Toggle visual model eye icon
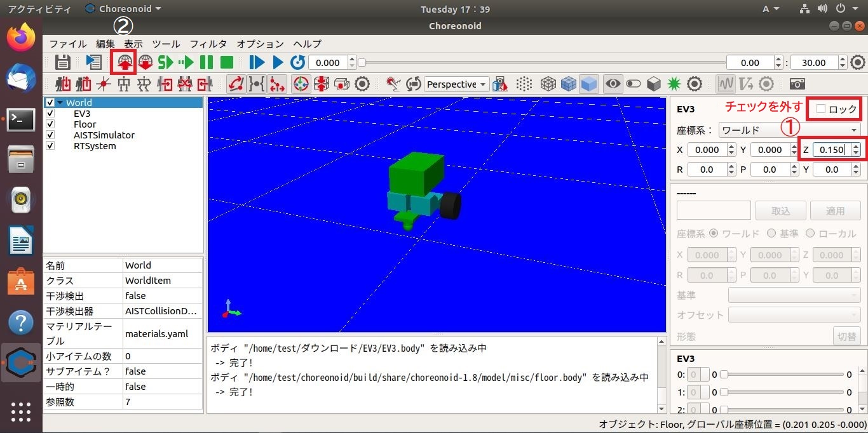The height and width of the screenshot is (433, 868). pyautogui.click(x=613, y=84)
